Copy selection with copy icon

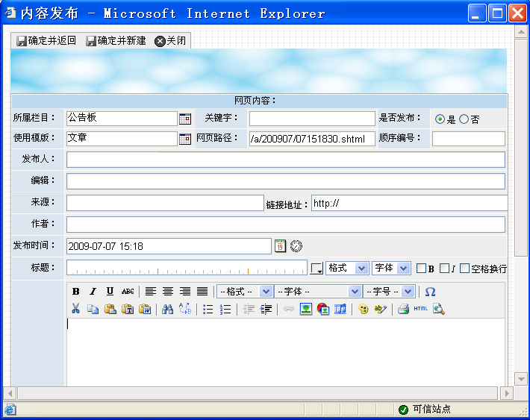pos(93,309)
